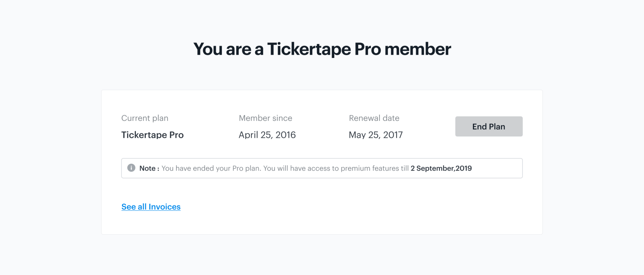
Task: Select the 'May 25, 2017' renewal date
Action: click(x=376, y=135)
